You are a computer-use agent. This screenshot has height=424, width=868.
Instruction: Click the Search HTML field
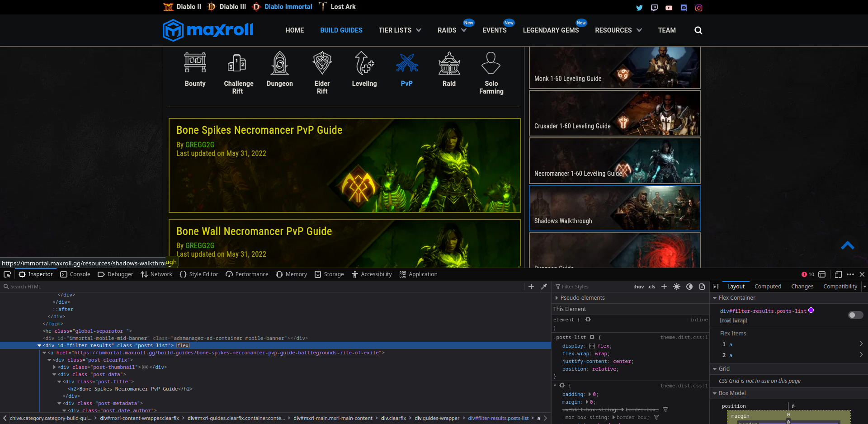pos(262,287)
